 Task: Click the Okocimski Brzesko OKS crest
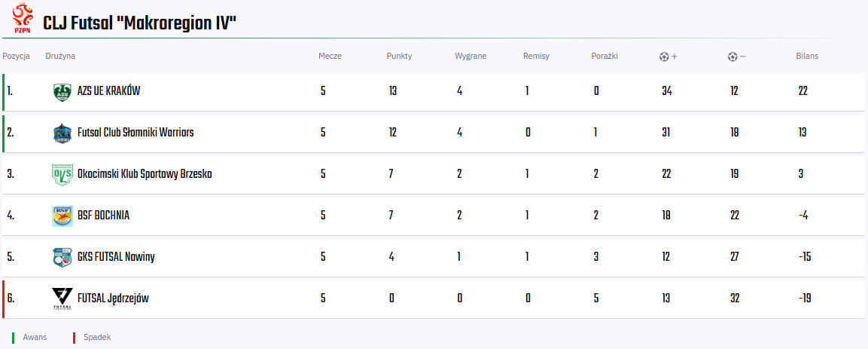click(x=62, y=175)
